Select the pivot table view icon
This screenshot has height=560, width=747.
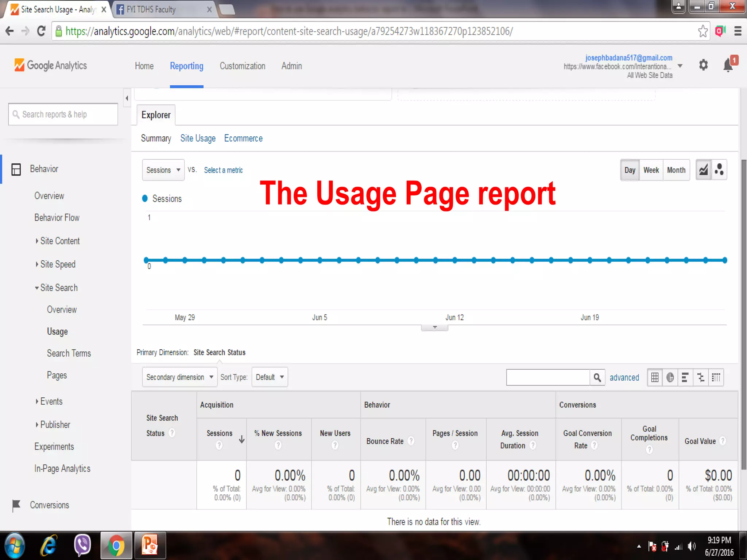pyautogui.click(x=716, y=377)
